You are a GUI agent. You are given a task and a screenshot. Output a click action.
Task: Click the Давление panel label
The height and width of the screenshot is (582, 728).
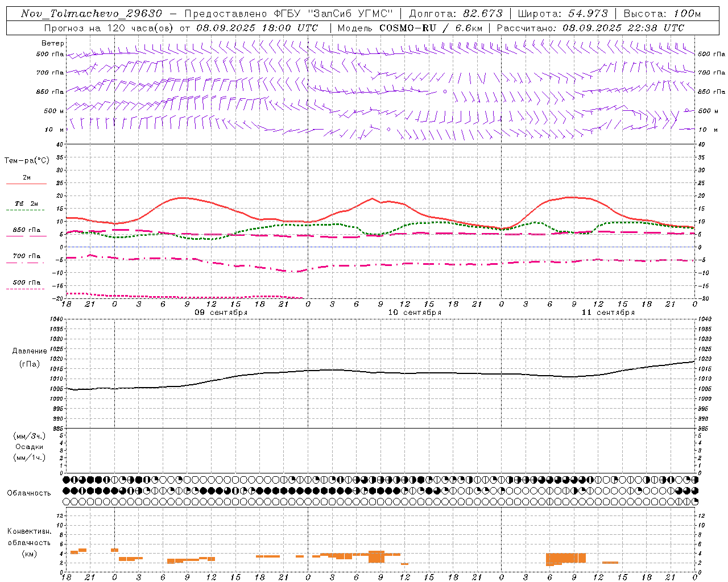click(30, 351)
